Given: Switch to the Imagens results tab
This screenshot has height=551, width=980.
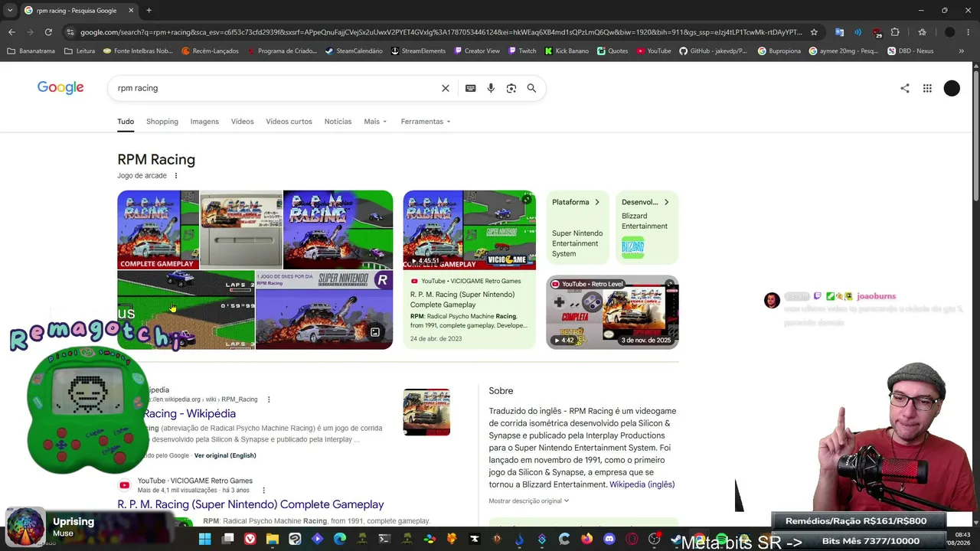Looking at the screenshot, I should 204,122.
